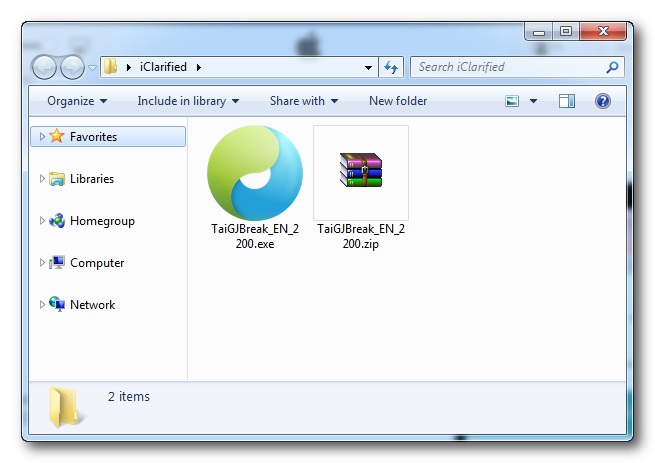Screen dimensions: 655x463
Task: Expand the Homegroup tree node
Action: (x=42, y=221)
